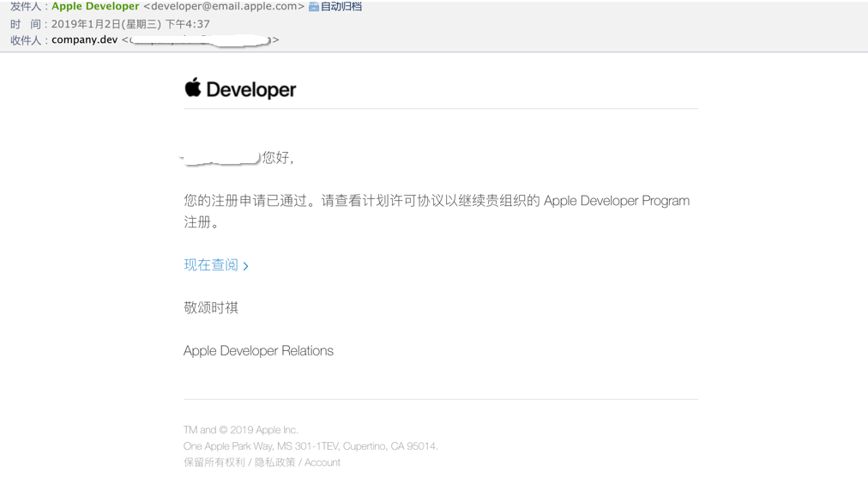Click the date 2019年1月2日(星期三) 下午4:37
Viewport: 868px width, 503px height.
pyautogui.click(x=130, y=24)
